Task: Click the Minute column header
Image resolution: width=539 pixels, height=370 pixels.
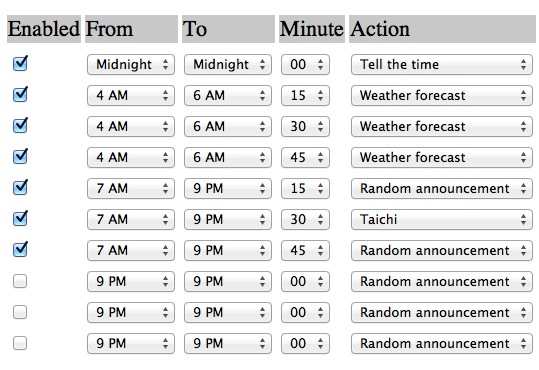Action: tap(312, 29)
